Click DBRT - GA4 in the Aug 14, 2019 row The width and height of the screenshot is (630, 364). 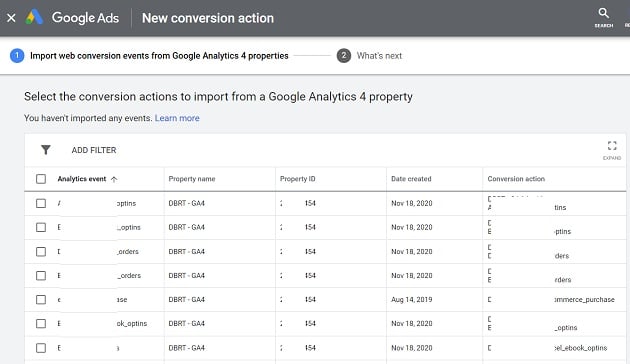(186, 300)
